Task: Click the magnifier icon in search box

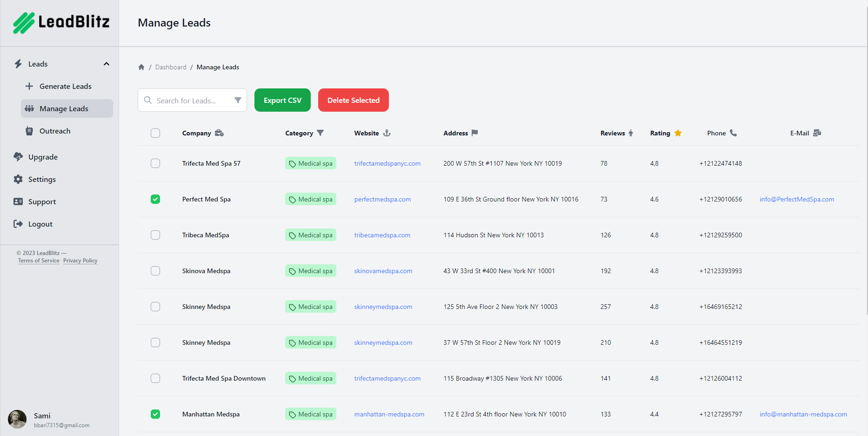Action: pyautogui.click(x=148, y=100)
